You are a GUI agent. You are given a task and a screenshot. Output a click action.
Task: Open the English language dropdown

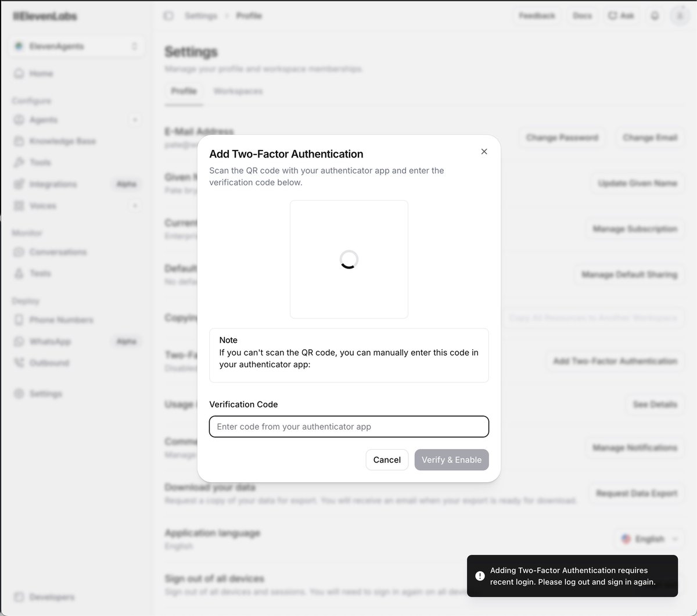pos(649,539)
